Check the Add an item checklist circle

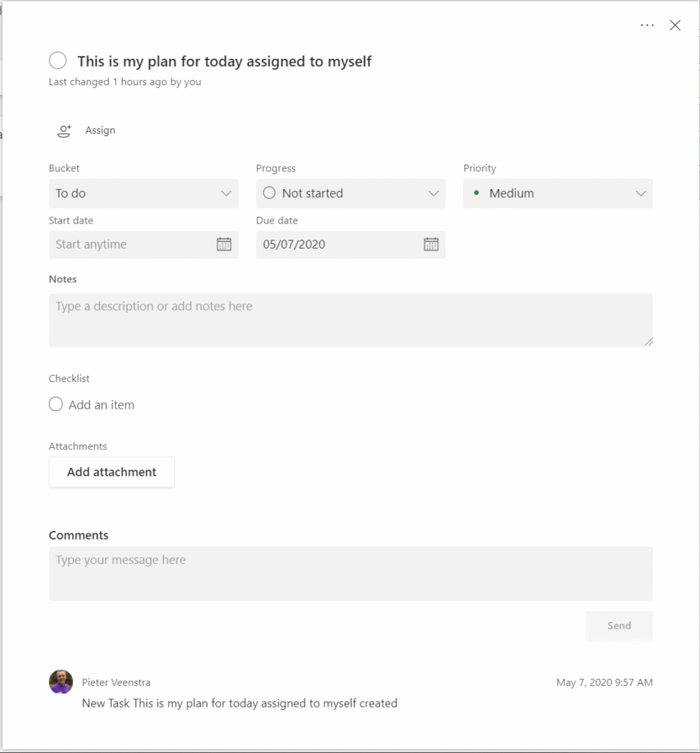coord(56,404)
